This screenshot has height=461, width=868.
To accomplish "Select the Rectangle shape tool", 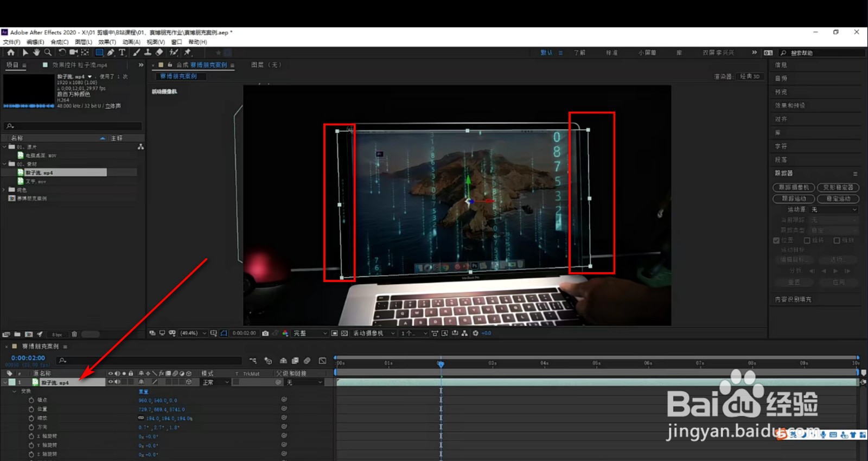I will (99, 53).
